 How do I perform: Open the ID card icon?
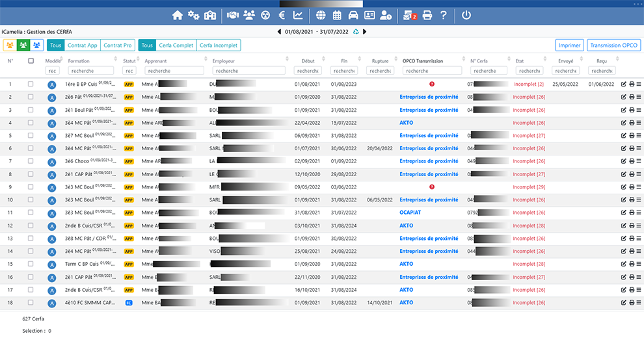tap(369, 16)
